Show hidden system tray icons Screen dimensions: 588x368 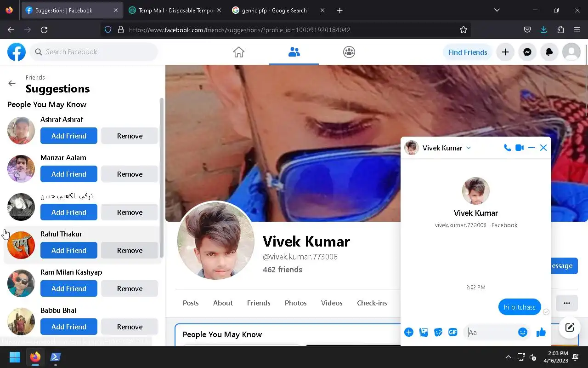pos(508,357)
